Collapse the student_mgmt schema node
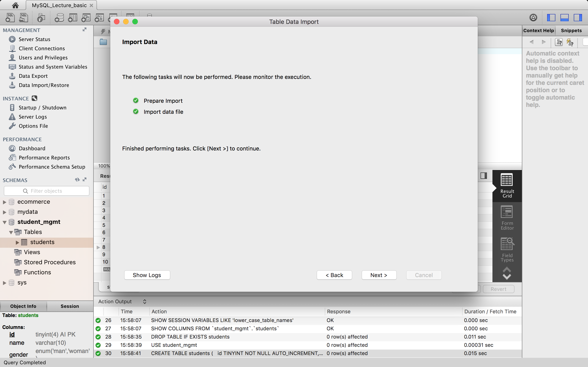This screenshot has height=367, width=588. [x=4, y=222]
